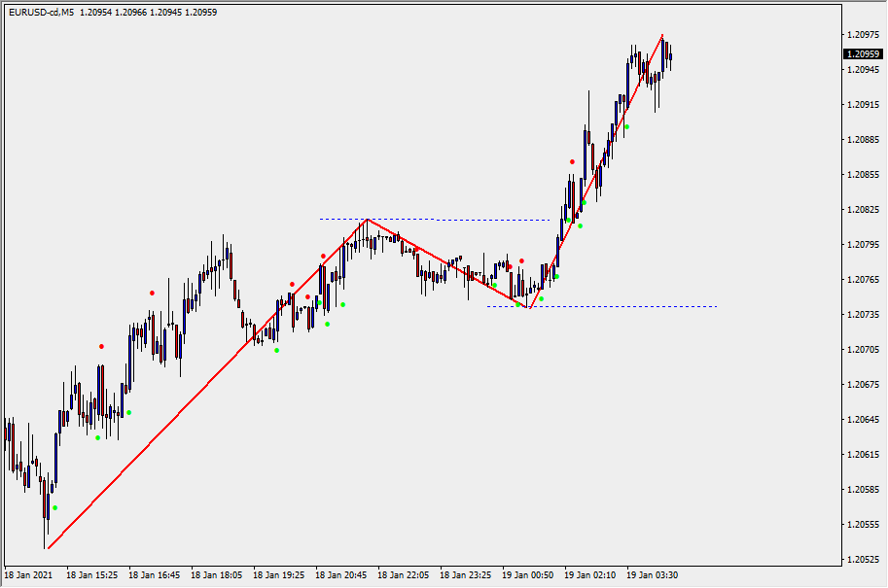Click the 1.20975 label on the price axis
Image resolution: width=888 pixels, height=588 pixels.
click(863, 35)
